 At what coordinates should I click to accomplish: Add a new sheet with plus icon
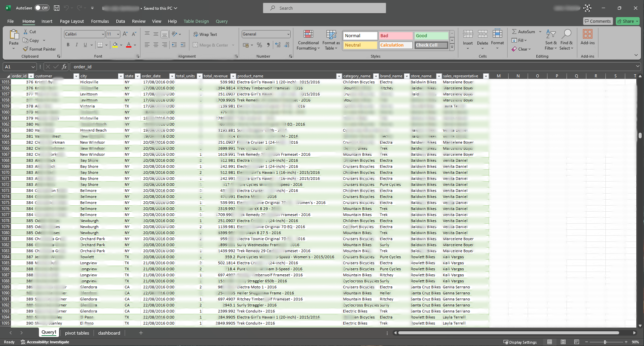pyautogui.click(x=141, y=333)
